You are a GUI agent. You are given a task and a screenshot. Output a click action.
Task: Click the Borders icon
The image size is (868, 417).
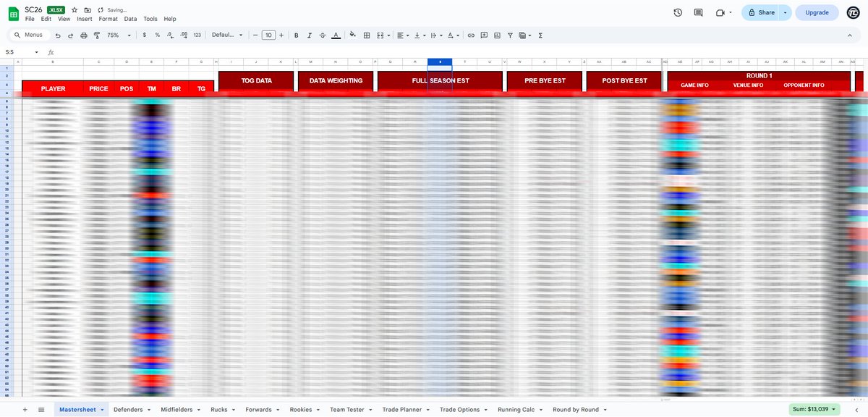pyautogui.click(x=366, y=35)
